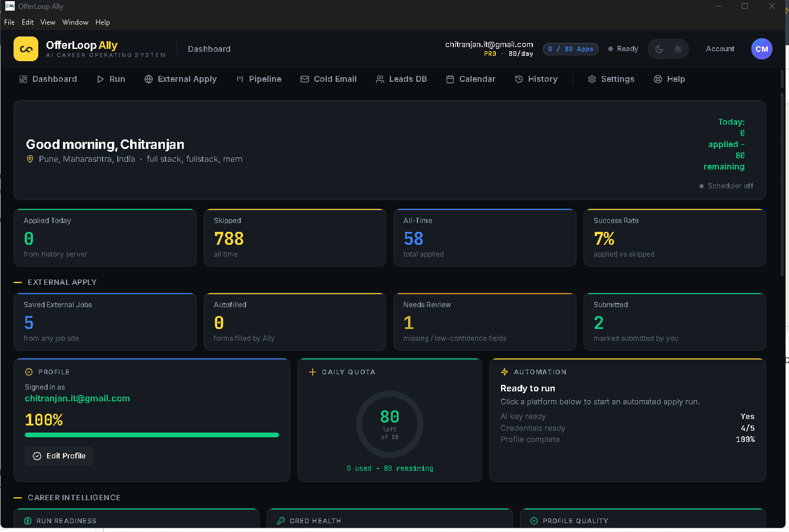Viewport: 789px width, 532px height.
Task: Open the View menu
Action: (48, 22)
